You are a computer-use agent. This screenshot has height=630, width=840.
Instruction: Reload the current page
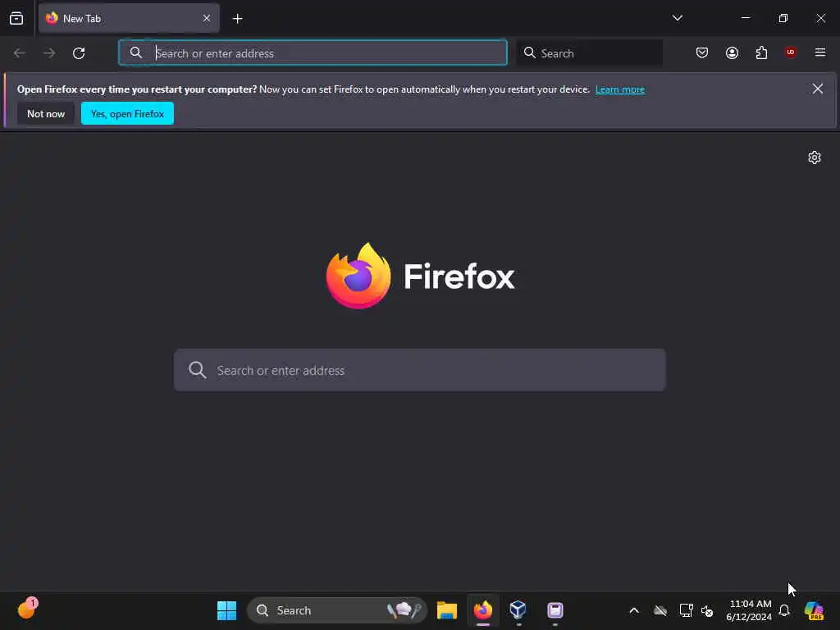click(x=79, y=53)
